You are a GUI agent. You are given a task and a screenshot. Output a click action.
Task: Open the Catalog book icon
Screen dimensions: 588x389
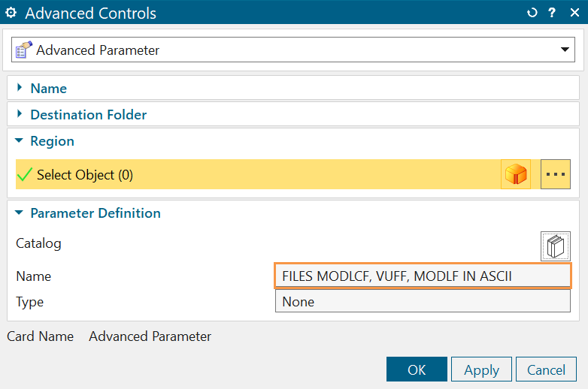tap(555, 246)
